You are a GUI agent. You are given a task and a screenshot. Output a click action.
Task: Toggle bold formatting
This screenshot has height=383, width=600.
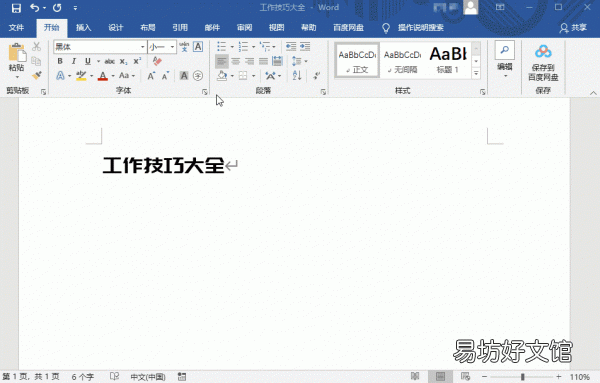click(x=60, y=61)
